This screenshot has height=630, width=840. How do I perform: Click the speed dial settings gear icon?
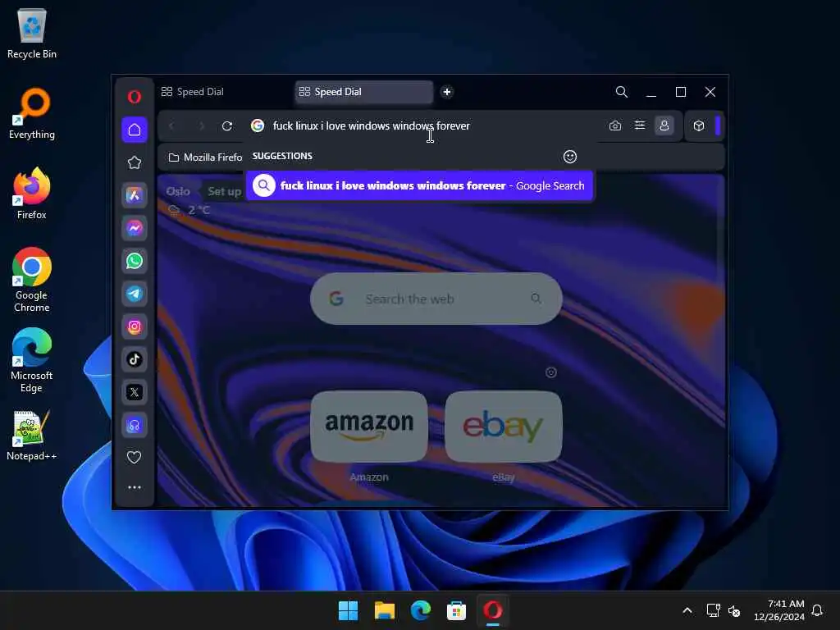[x=550, y=372]
